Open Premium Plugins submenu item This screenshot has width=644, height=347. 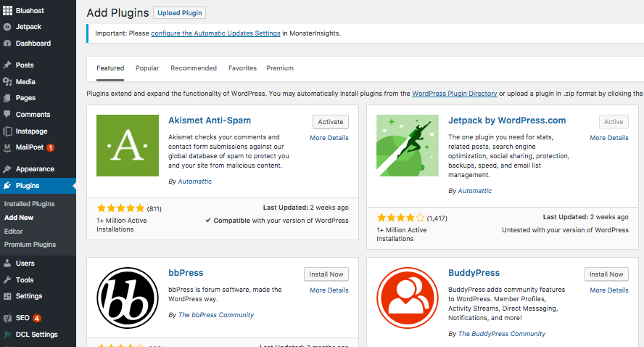(30, 245)
